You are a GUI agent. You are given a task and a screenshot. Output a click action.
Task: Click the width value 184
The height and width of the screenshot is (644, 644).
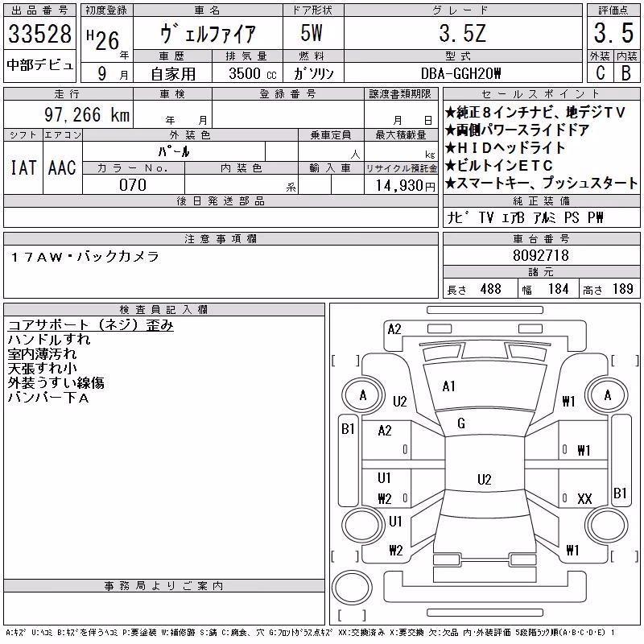pyautogui.click(x=558, y=289)
